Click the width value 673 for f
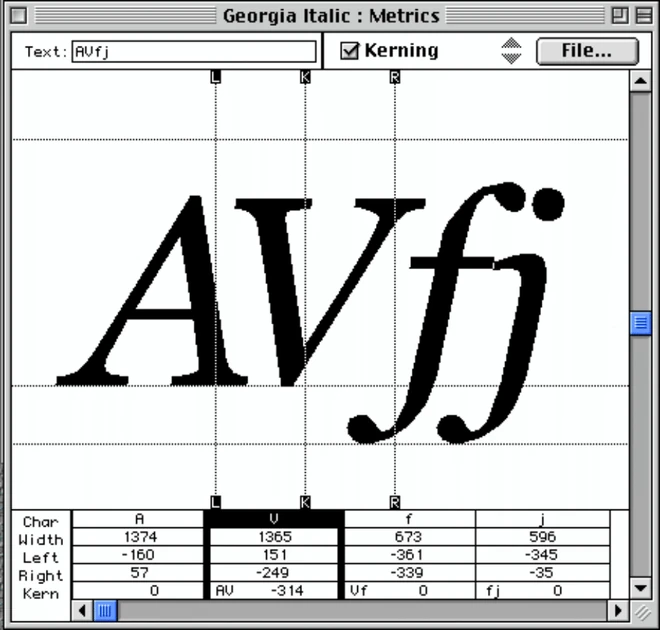660x630 pixels. click(409, 537)
